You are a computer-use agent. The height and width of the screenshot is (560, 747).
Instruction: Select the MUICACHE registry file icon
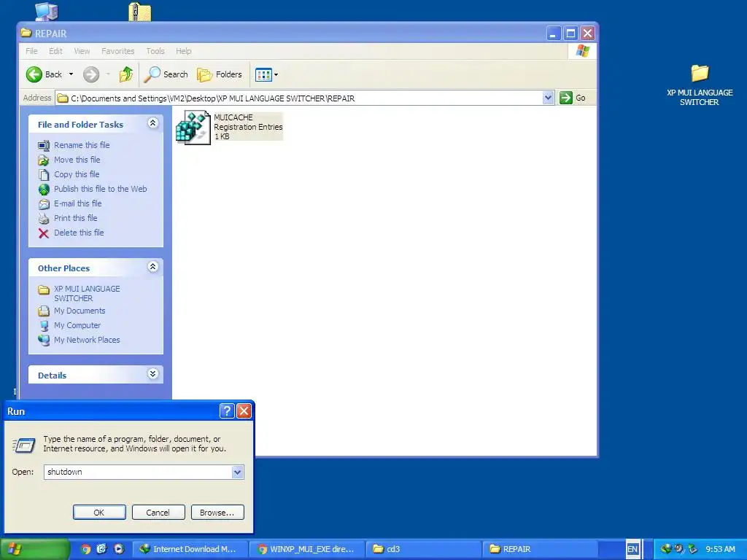click(193, 127)
